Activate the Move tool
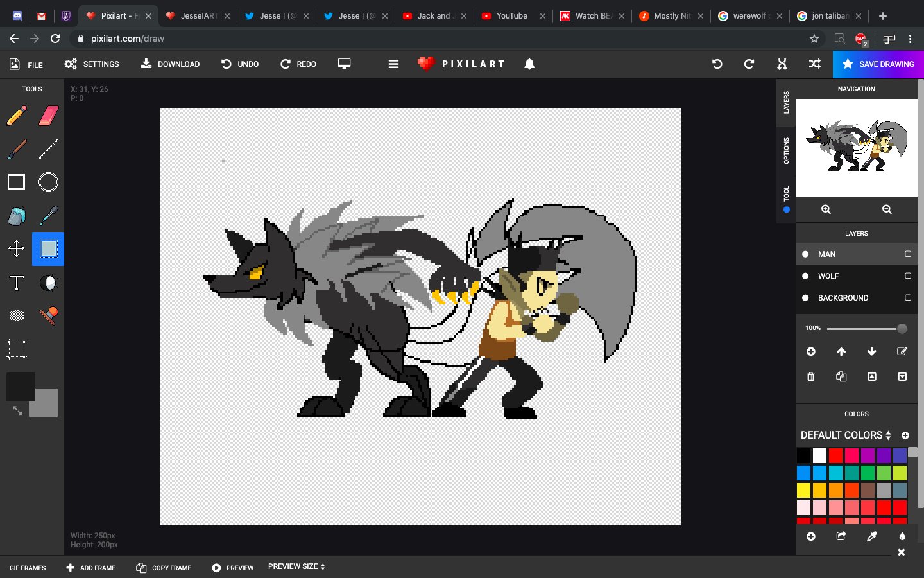 pyautogui.click(x=17, y=249)
